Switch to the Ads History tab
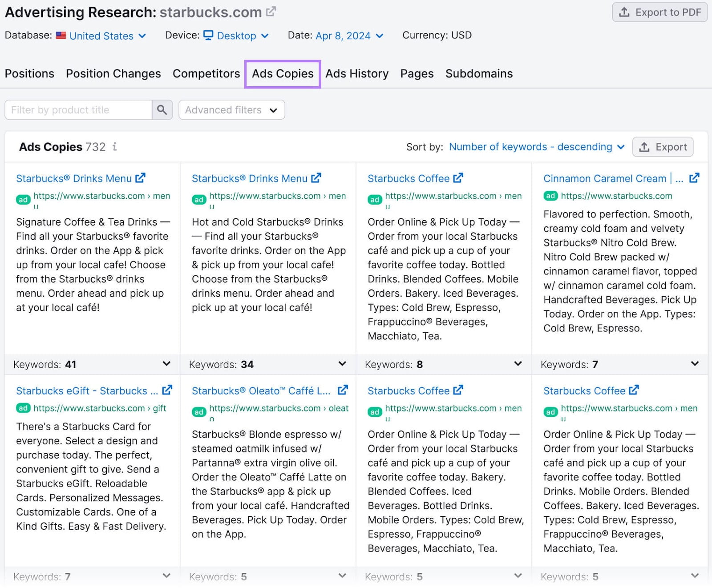This screenshot has height=588, width=712. coord(357,73)
